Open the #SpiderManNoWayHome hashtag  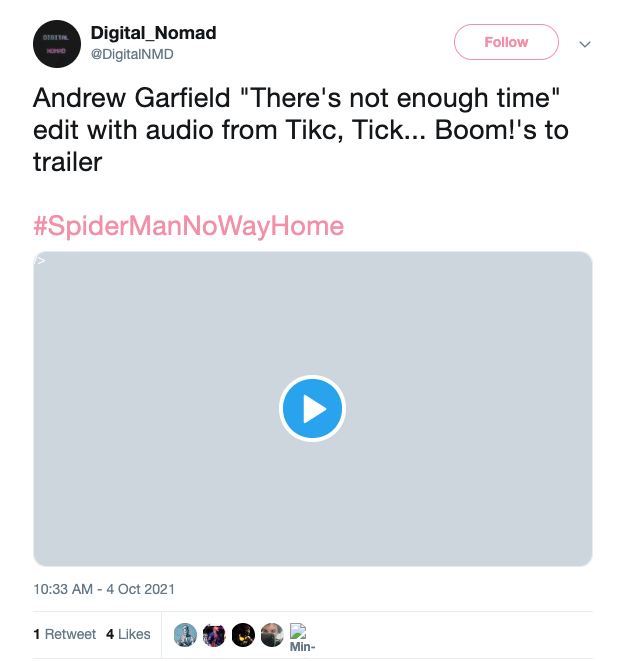[188, 226]
